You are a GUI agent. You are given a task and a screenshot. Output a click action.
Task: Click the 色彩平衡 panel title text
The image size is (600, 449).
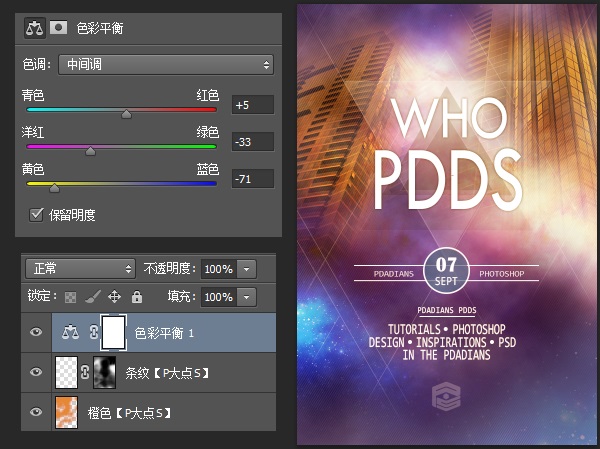pyautogui.click(x=100, y=28)
